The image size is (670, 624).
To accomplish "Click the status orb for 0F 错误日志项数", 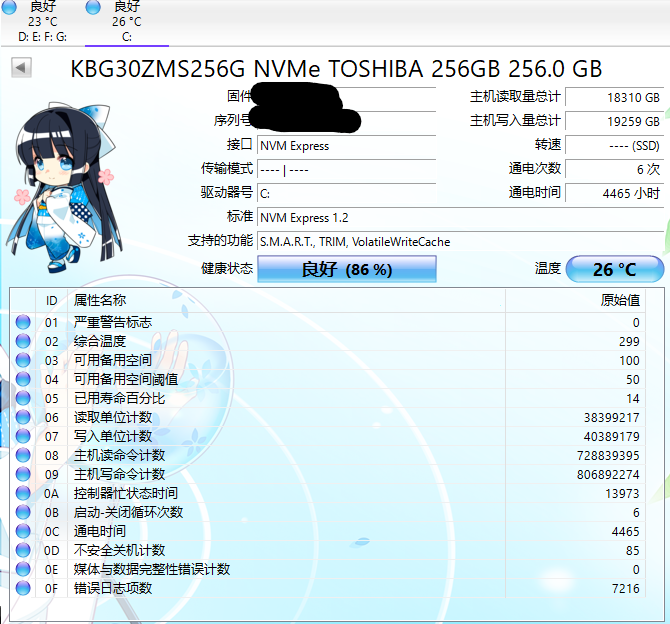I will pyautogui.click(x=23, y=588).
